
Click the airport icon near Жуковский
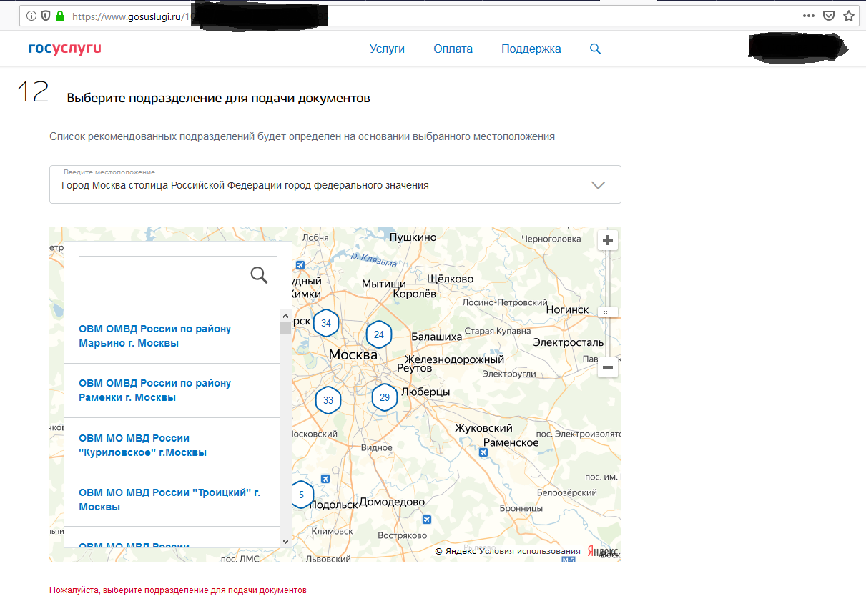[484, 453]
